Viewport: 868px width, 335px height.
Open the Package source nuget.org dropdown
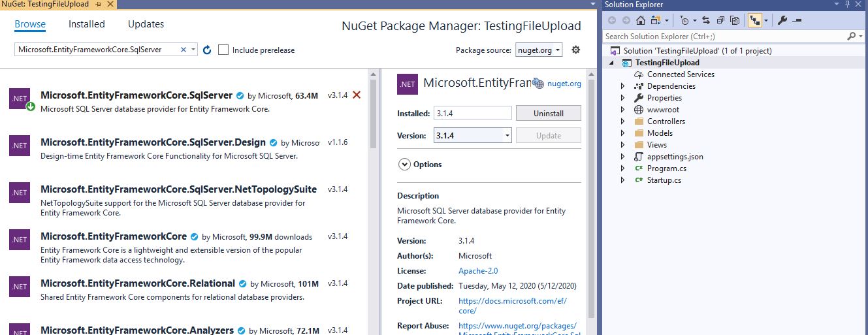coord(539,50)
